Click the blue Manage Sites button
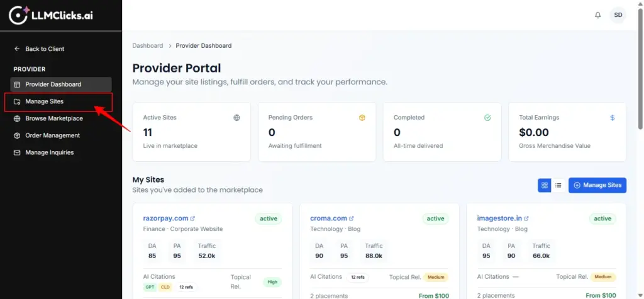Image resolution: width=644 pixels, height=299 pixels. point(597,185)
